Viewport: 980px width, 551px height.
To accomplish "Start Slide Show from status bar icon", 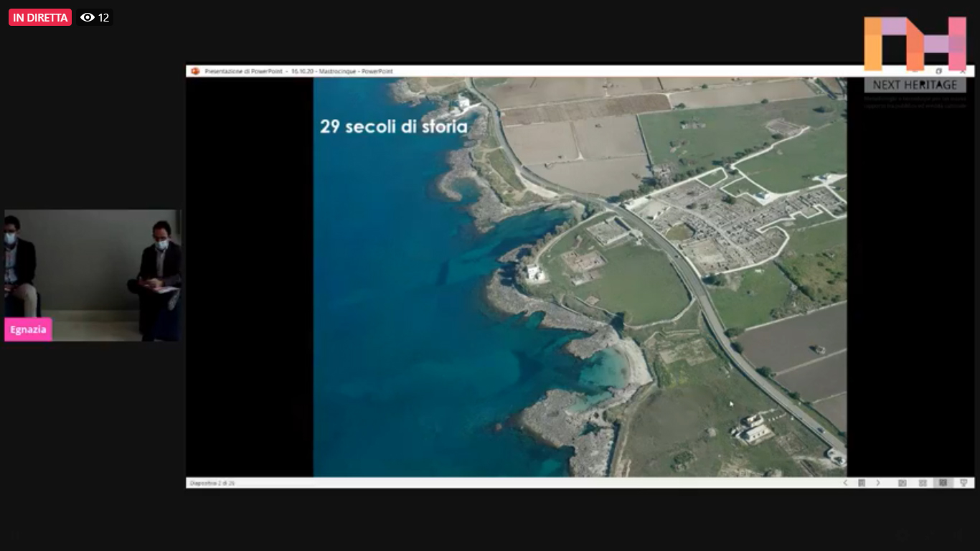I will (x=963, y=483).
